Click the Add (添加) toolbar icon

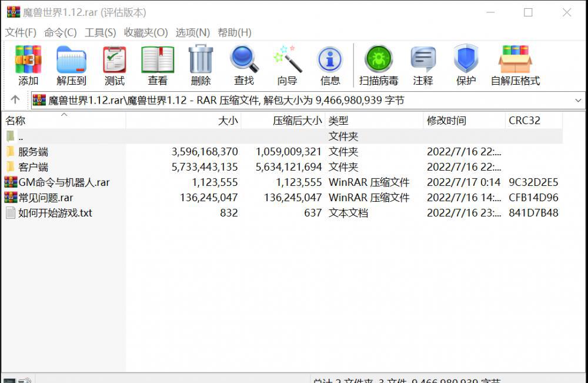28,59
